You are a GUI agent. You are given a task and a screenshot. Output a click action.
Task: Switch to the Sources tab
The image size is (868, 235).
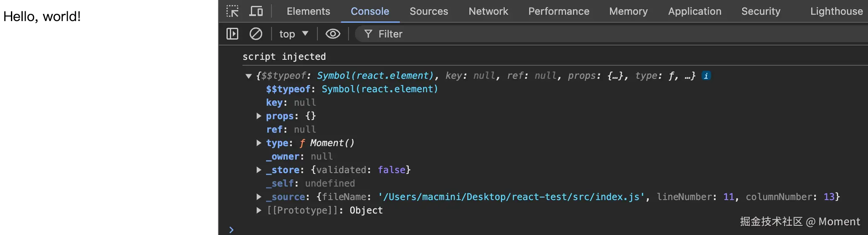point(429,11)
